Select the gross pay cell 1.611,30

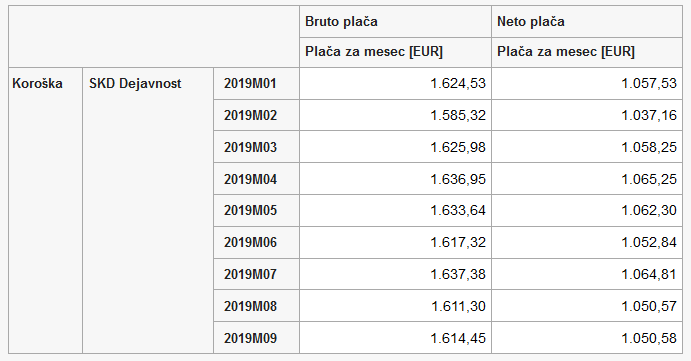(x=395, y=306)
